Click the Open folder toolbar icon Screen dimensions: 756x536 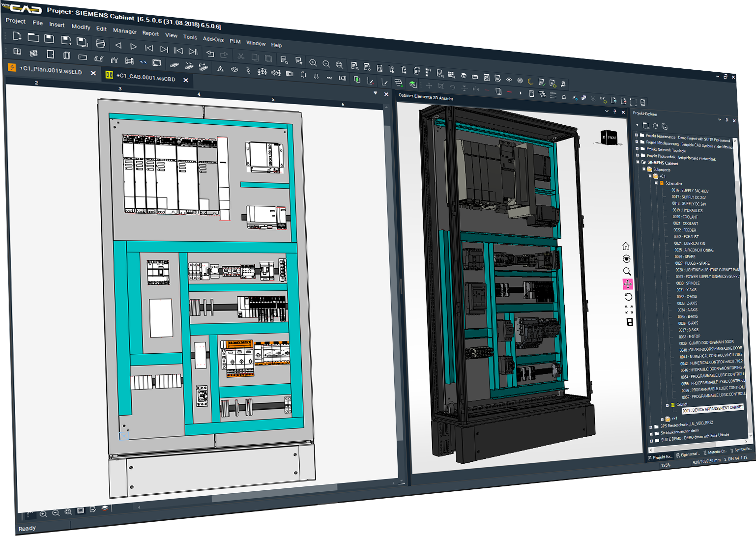(x=33, y=37)
